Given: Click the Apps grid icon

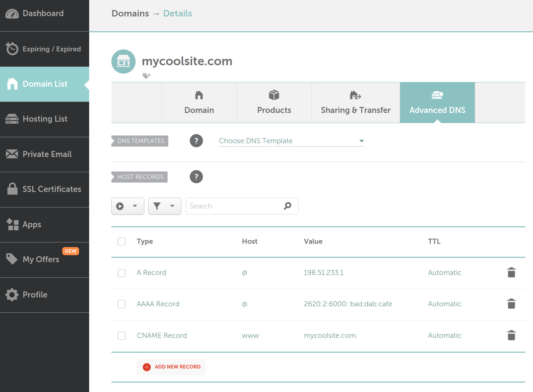Looking at the screenshot, I should click(12, 224).
